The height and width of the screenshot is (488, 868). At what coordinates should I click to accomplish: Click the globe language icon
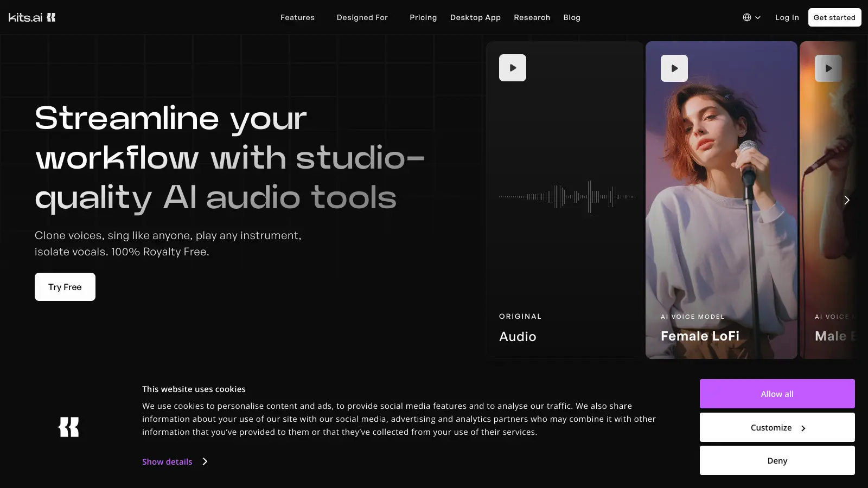747,17
